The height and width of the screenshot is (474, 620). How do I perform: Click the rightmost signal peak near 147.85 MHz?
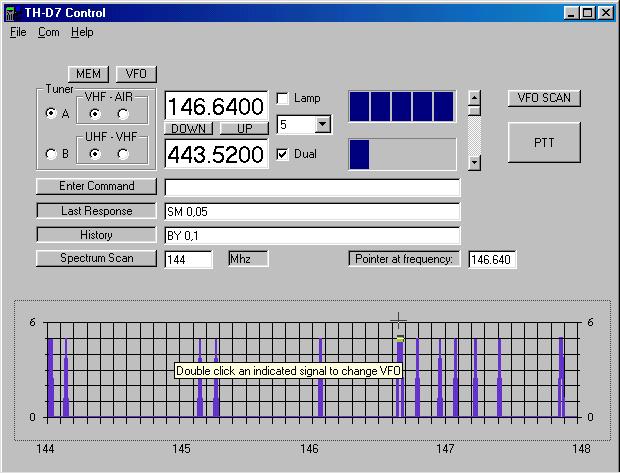pyautogui.click(x=561, y=378)
